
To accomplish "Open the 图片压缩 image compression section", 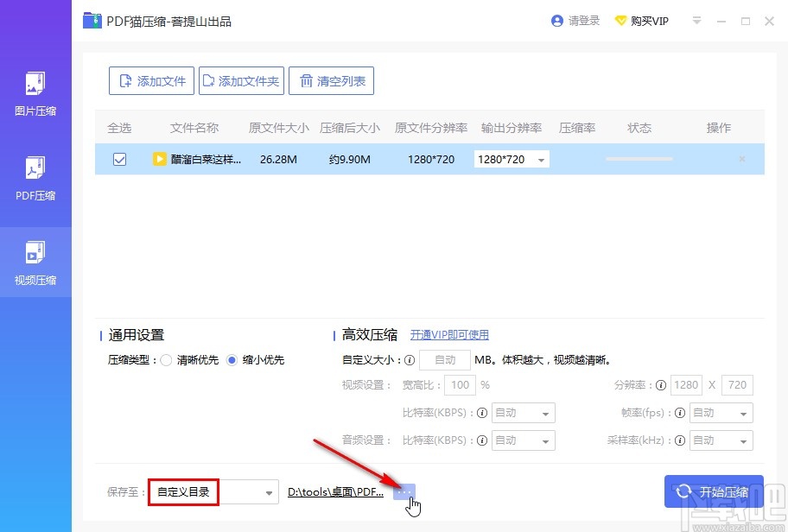I will point(35,94).
